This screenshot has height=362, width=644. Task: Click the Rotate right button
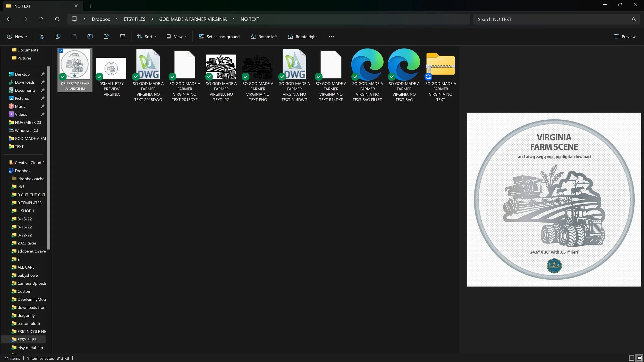[302, 37]
